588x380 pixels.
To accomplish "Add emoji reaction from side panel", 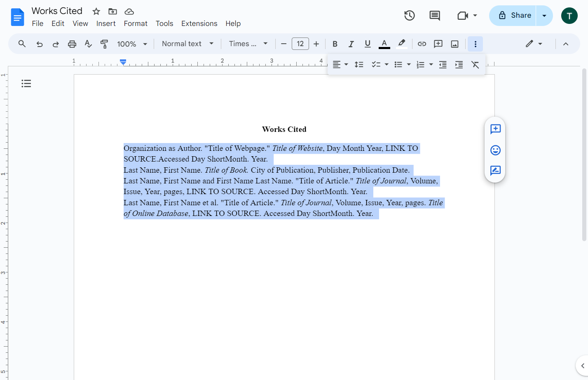I will pos(495,150).
